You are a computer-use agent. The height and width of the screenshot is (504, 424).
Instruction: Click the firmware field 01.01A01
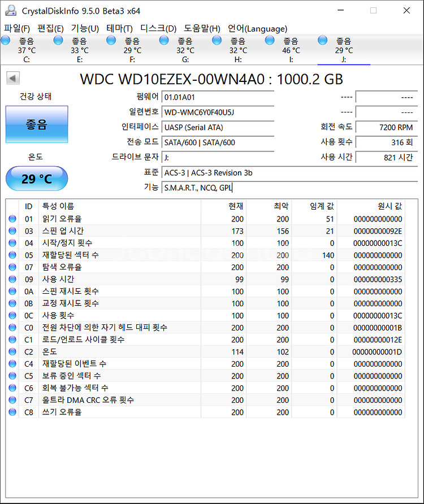click(x=218, y=97)
